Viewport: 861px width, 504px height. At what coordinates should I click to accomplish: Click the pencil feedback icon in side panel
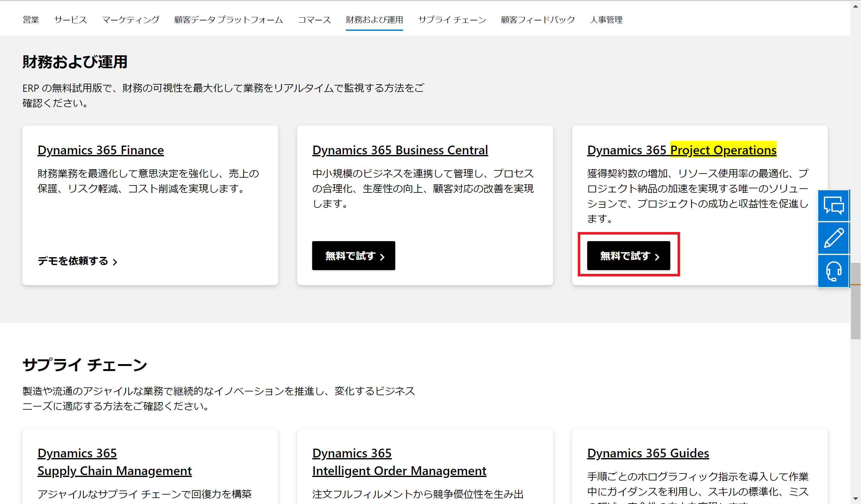833,238
